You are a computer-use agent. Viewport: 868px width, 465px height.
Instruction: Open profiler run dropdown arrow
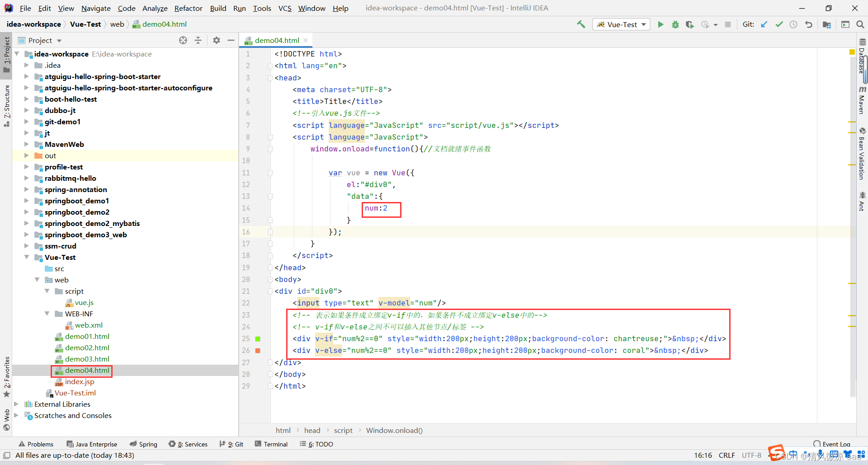coord(716,25)
